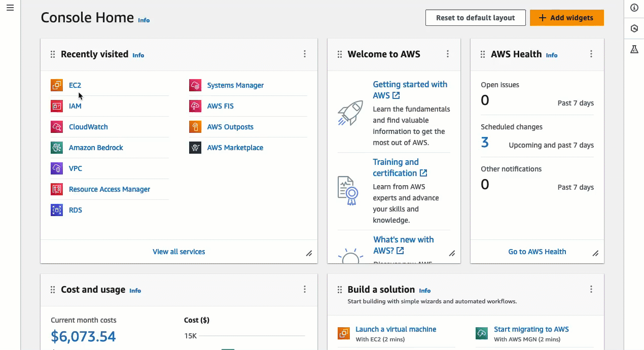Image resolution: width=644 pixels, height=350 pixels.
Task: Click Reset to default layout button
Action: (475, 18)
